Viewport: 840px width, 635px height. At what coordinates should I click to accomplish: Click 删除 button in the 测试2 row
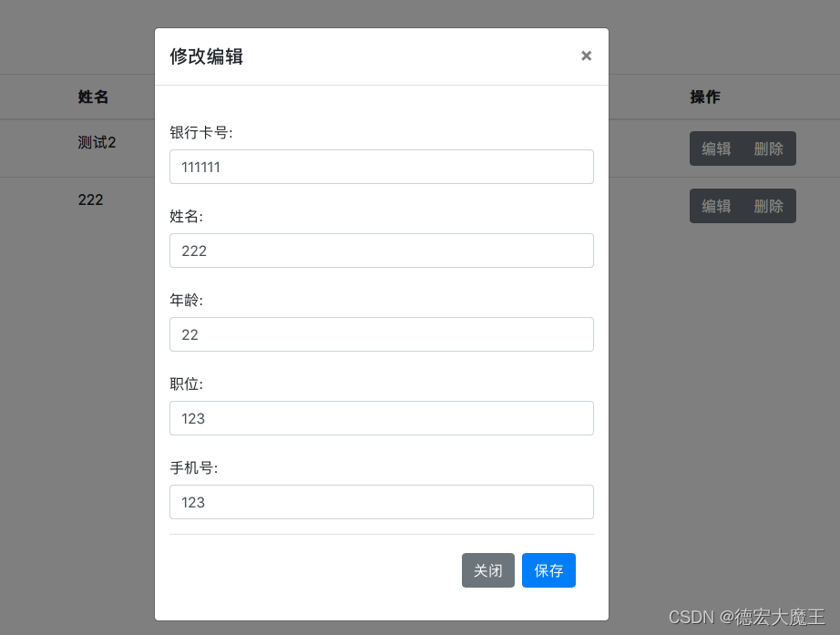769,149
